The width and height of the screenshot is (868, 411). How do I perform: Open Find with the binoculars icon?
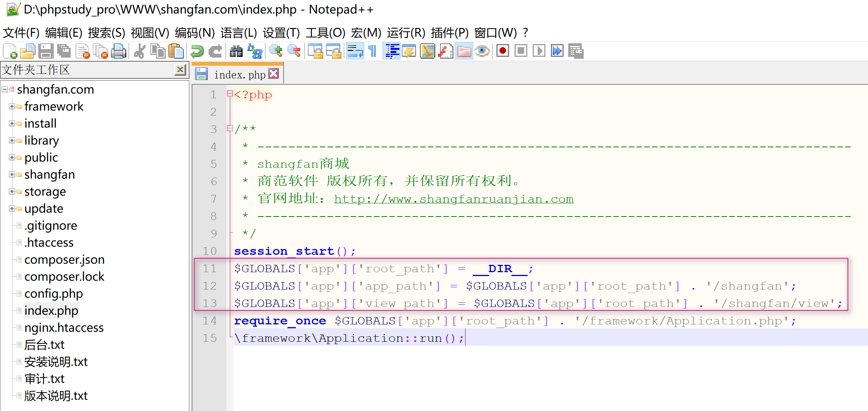tap(236, 51)
